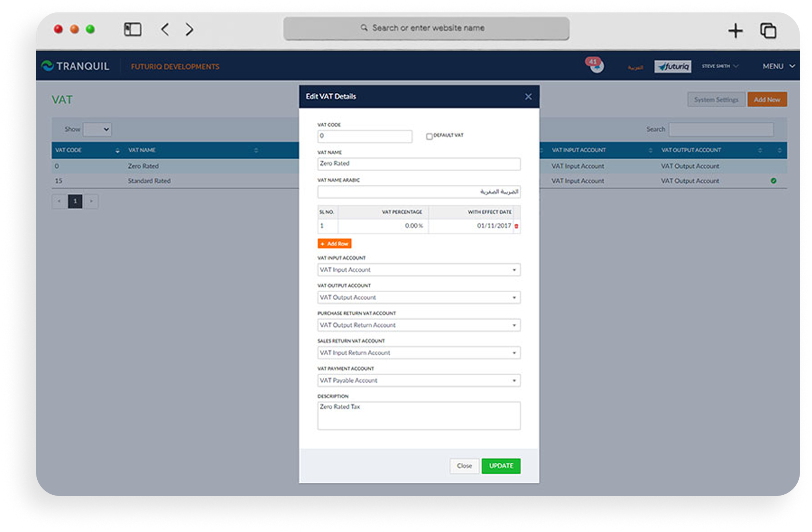
Task: Click the futuriq company logo
Action: (673, 66)
